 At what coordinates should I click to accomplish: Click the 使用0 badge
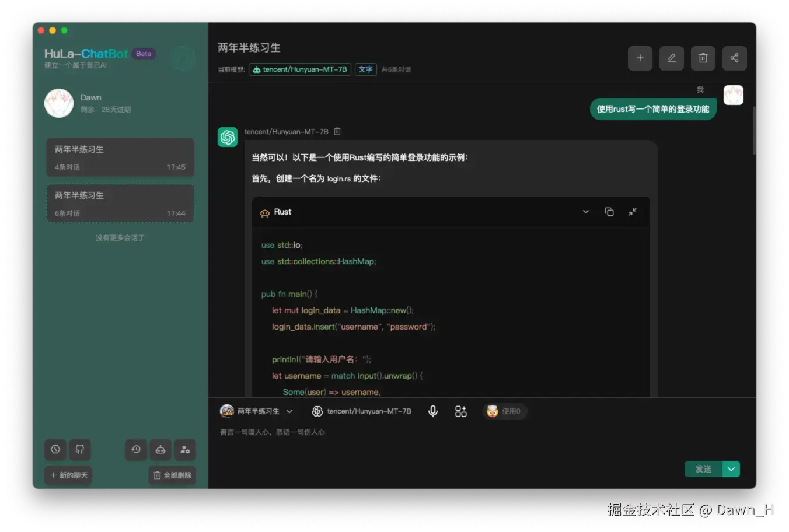pyautogui.click(x=504, y=411)
